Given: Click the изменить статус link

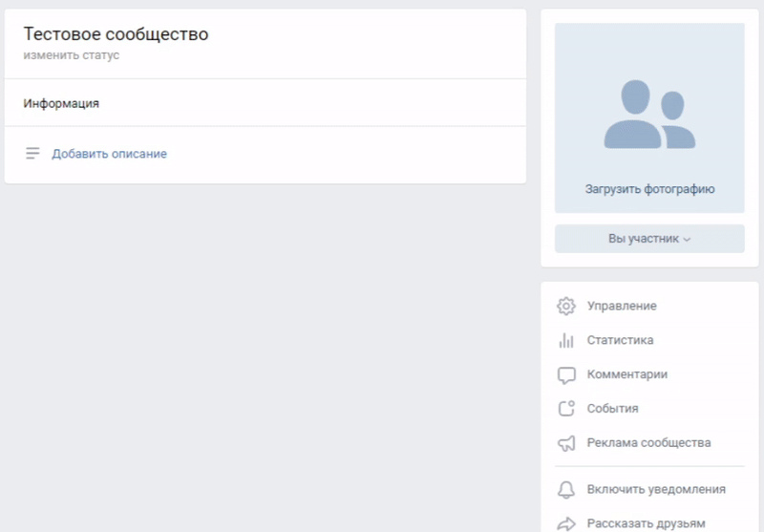Looking at the screenshot, I should (72, 55).
